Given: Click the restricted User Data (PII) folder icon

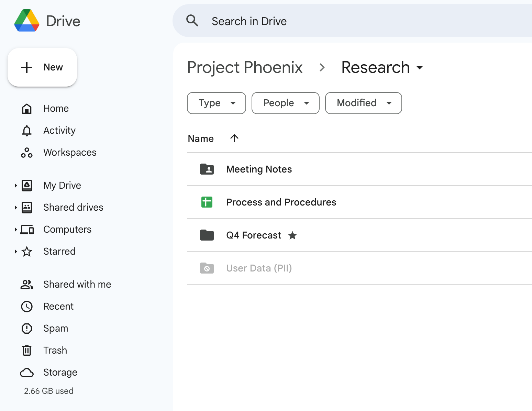Looking at the screenshot, I should (207, 268).
